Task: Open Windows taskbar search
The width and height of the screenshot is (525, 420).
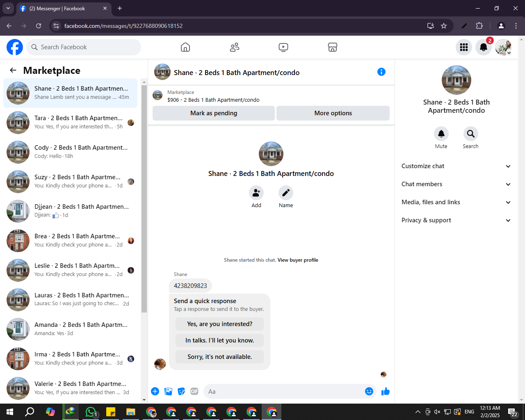Action: [x=30, y=412]
